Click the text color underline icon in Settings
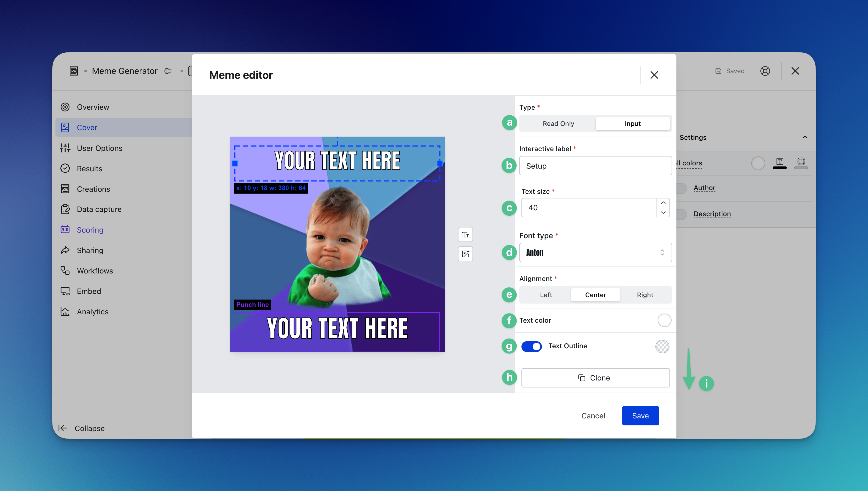 (779, 163)
